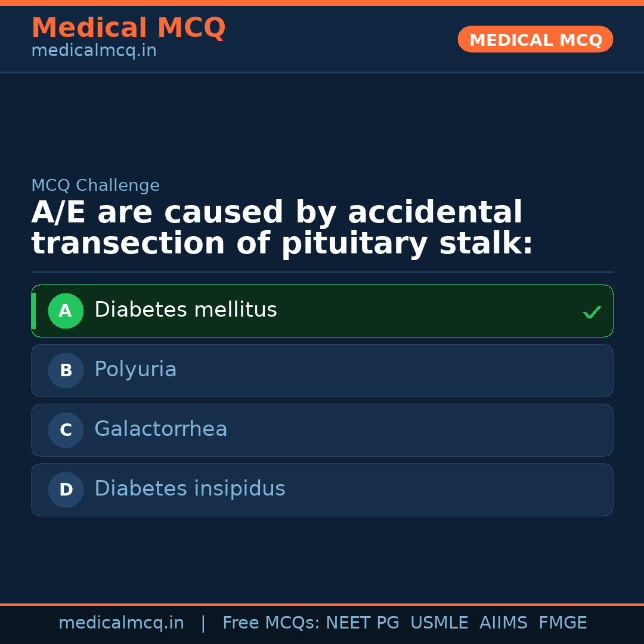Switch to the USMLE section

click(x=439, y=622)
